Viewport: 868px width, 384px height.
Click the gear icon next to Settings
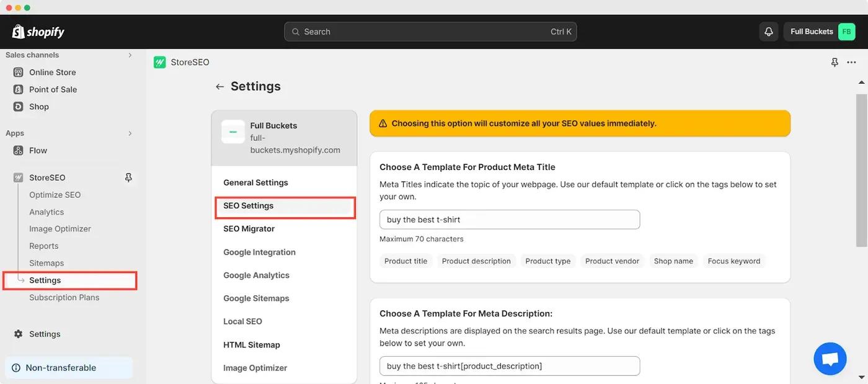click(18, 334)
